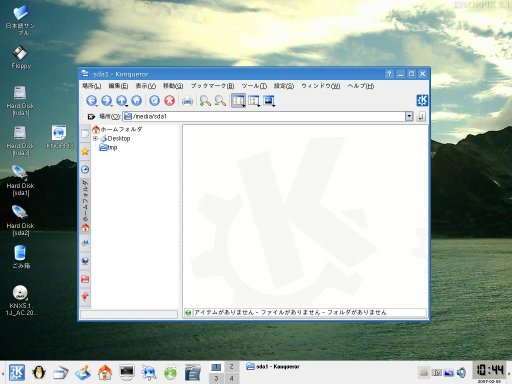Click the 10:44 panel clock

[489, 370]
